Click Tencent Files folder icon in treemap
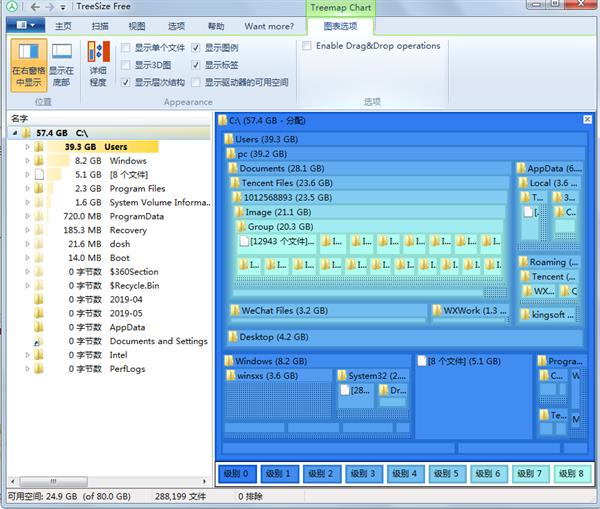 pos(235,183)
